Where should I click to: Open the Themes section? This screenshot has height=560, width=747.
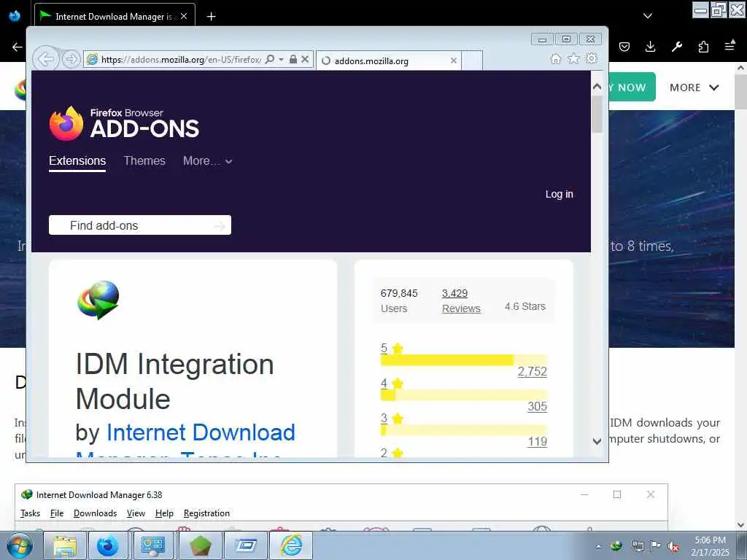(144, 161)
